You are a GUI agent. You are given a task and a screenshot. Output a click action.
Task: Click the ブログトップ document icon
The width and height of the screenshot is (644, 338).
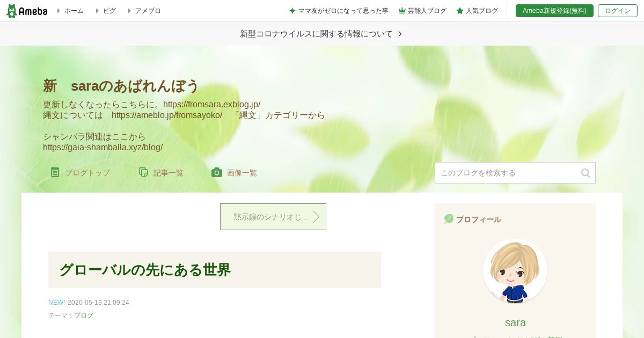[x=55, y=172]
